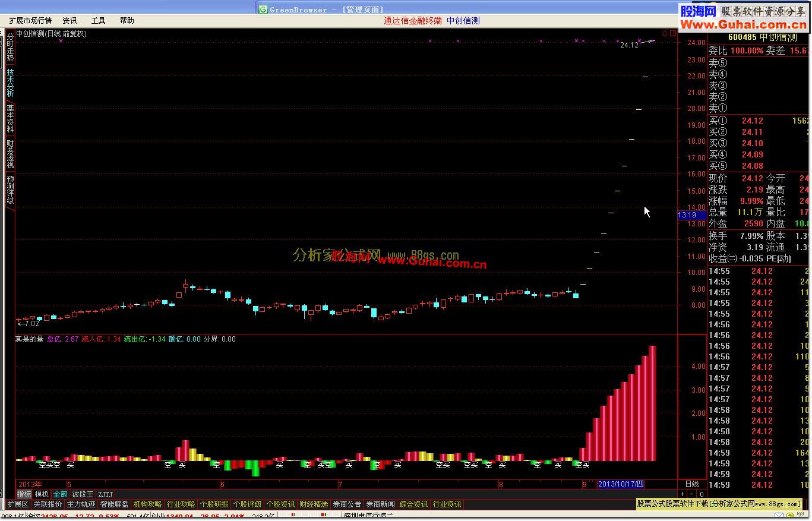Screen dimensions: 812x521
Task: Open the 券商公告 bottom tab
Action: (347, 504)
